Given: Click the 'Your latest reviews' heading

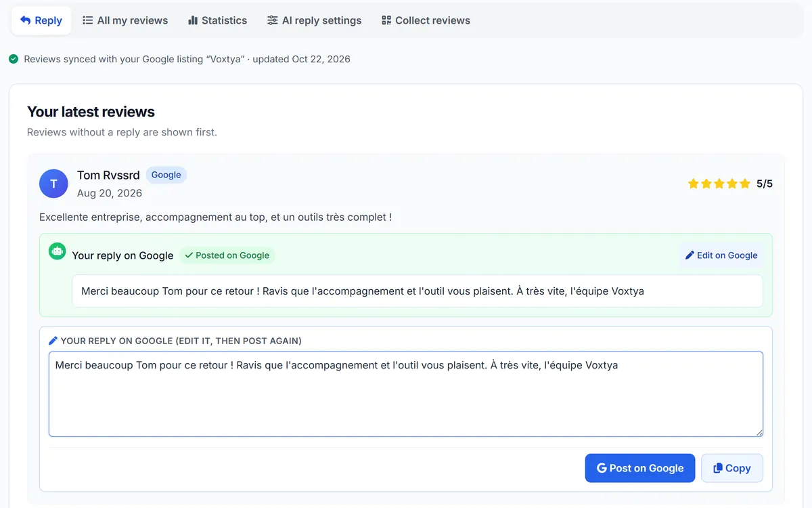Looking at the screenshot, I should click(x=91, y=112).
